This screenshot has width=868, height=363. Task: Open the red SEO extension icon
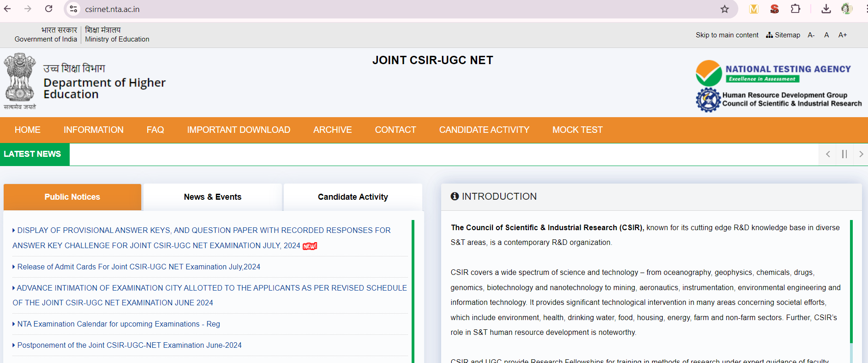pos(774,9)
